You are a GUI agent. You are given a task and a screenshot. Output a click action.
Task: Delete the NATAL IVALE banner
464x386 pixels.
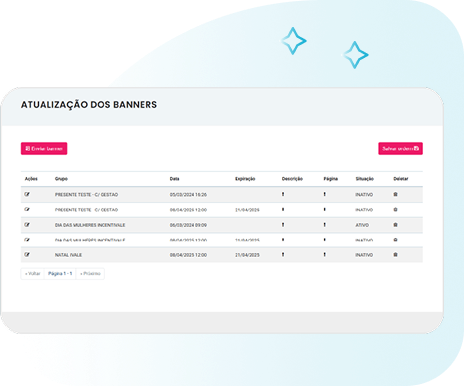pos(395,254)
